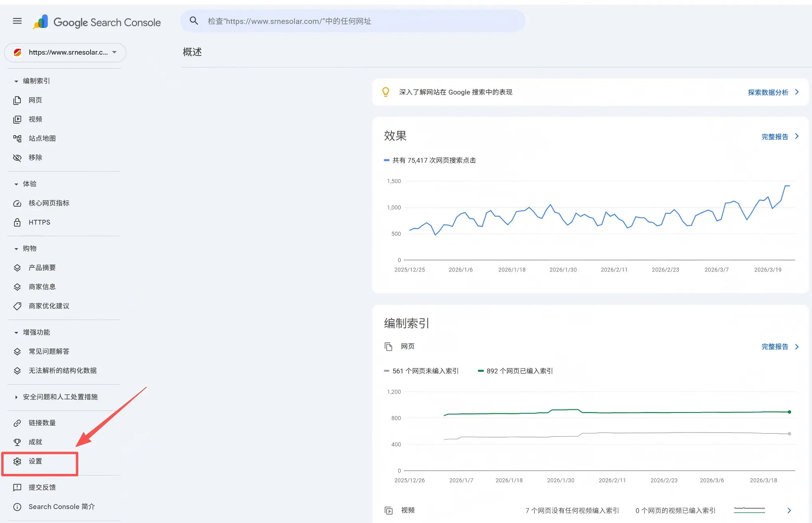Click the green 已编入索引 legend swatch
The width and height of the screenshot is (812, 523).
(x=480, y=371)
